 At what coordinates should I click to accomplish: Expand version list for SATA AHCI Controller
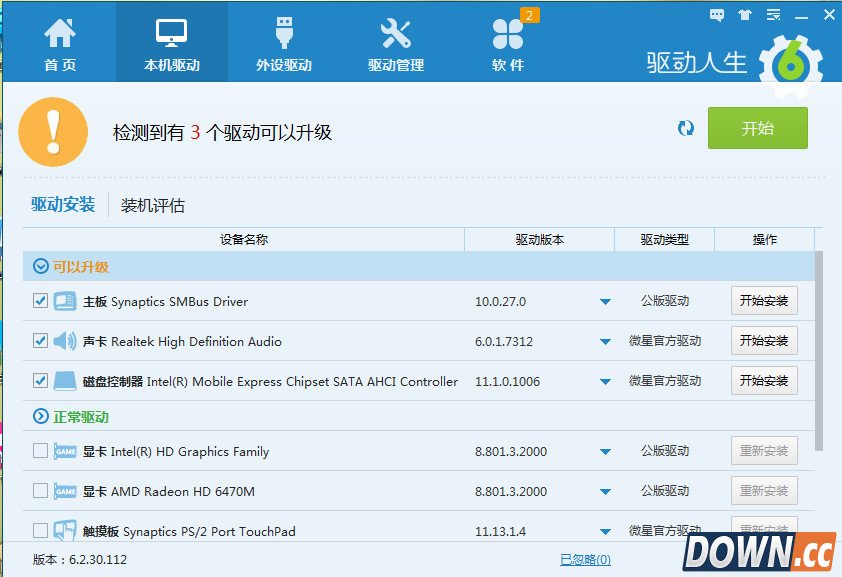[x=605, y=381]
